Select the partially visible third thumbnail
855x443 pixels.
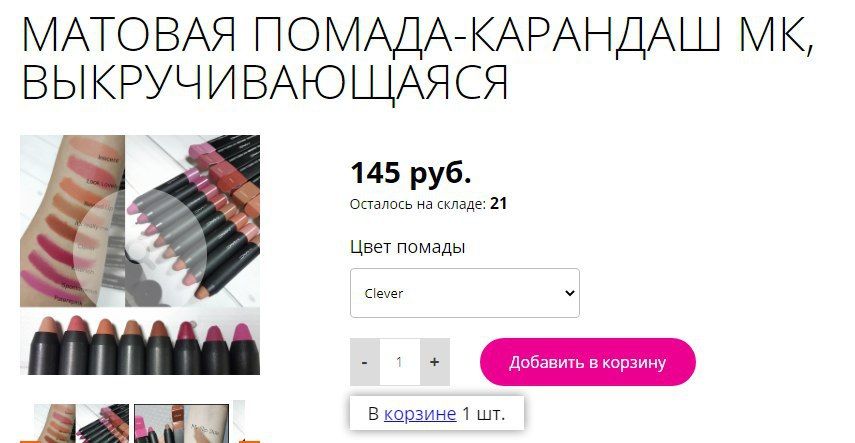[x=239, y=422]
